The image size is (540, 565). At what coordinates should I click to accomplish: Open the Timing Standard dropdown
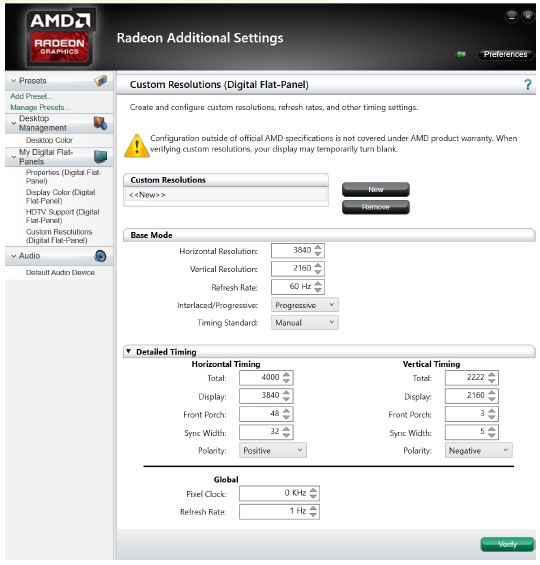coord(304,322)
